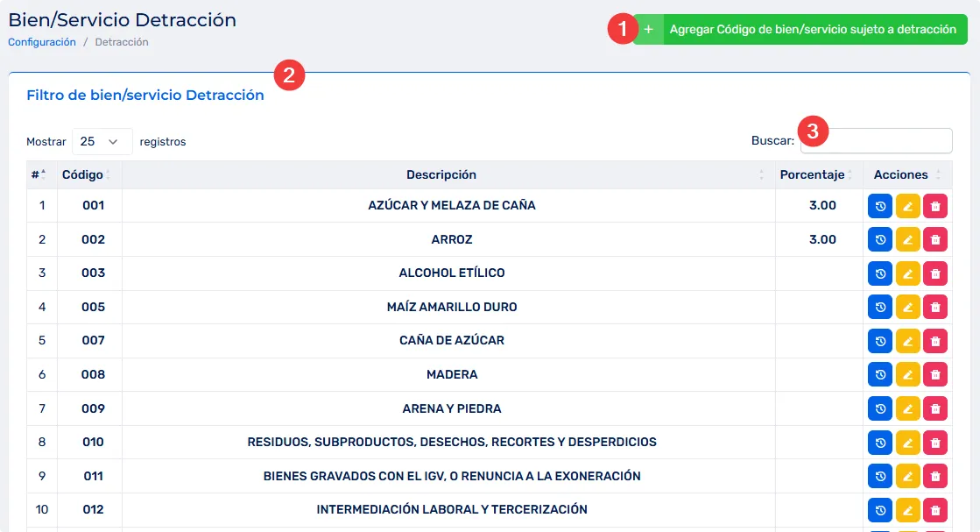This screenshot has width=980, height=532.
Task: Delete the AZÚCAR Y MELAZA DE CAÑA row
Action: pyautogui.click(x=935, y=206)
